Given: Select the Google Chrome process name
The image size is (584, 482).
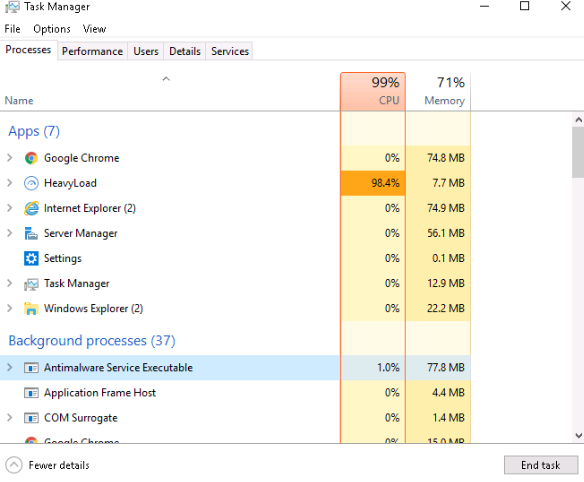Looking at the screenshot, I should 82,158.
